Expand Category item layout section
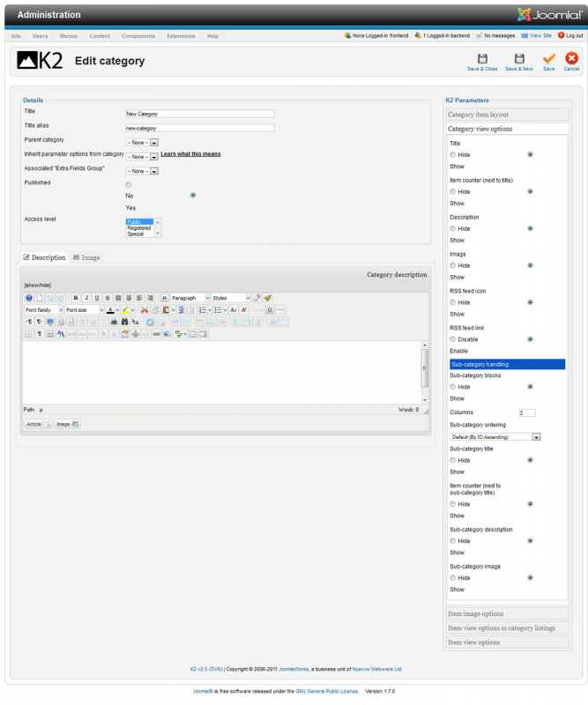This screenshot has height=705, width=588. (x=507, y=115)
